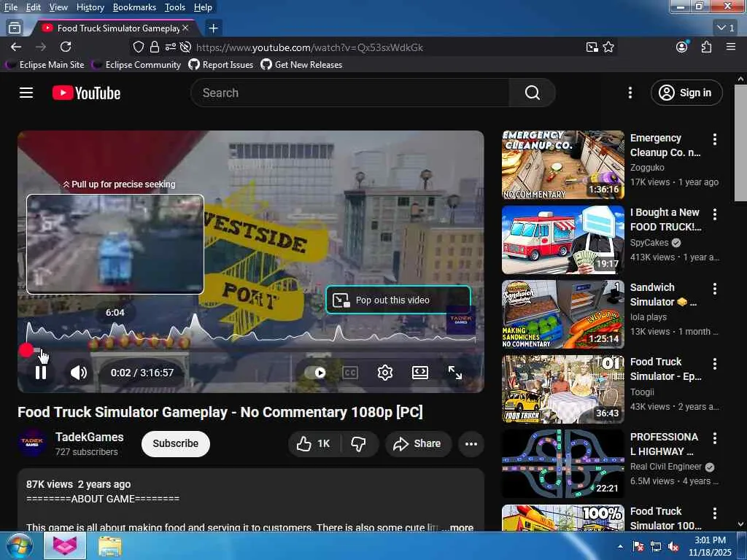Screen dimensions: 747x560
Task: Open options for Sandwich Simulator video
Action: coord(714,289)
